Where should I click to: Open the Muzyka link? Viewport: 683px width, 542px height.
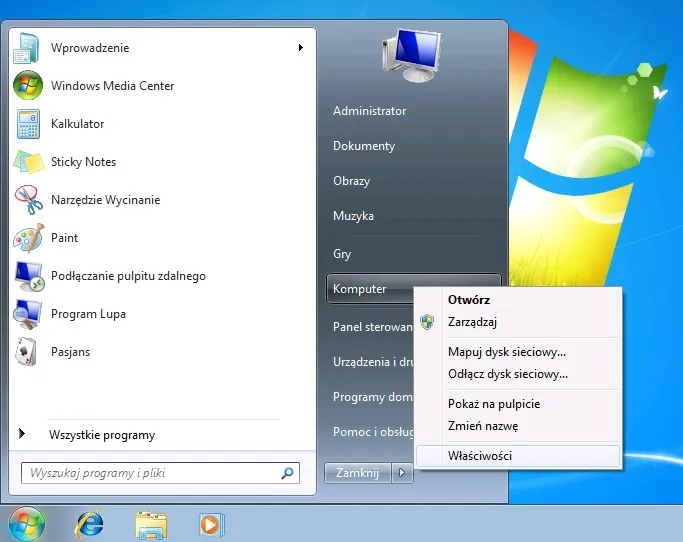353,216
